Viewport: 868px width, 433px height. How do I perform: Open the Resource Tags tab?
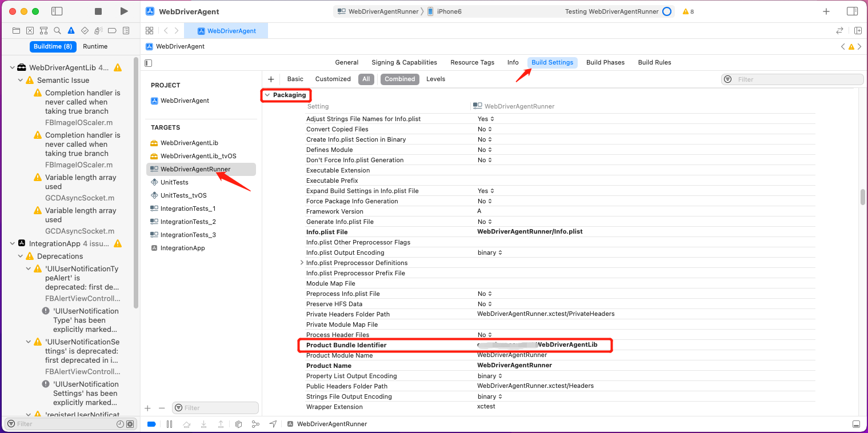point(473,63)
